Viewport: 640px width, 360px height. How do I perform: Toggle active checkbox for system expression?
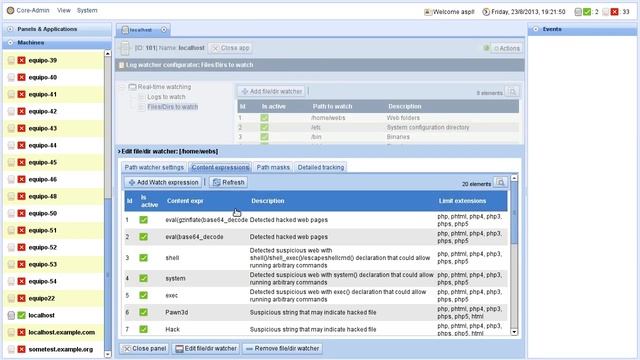[x=144, y=278]
